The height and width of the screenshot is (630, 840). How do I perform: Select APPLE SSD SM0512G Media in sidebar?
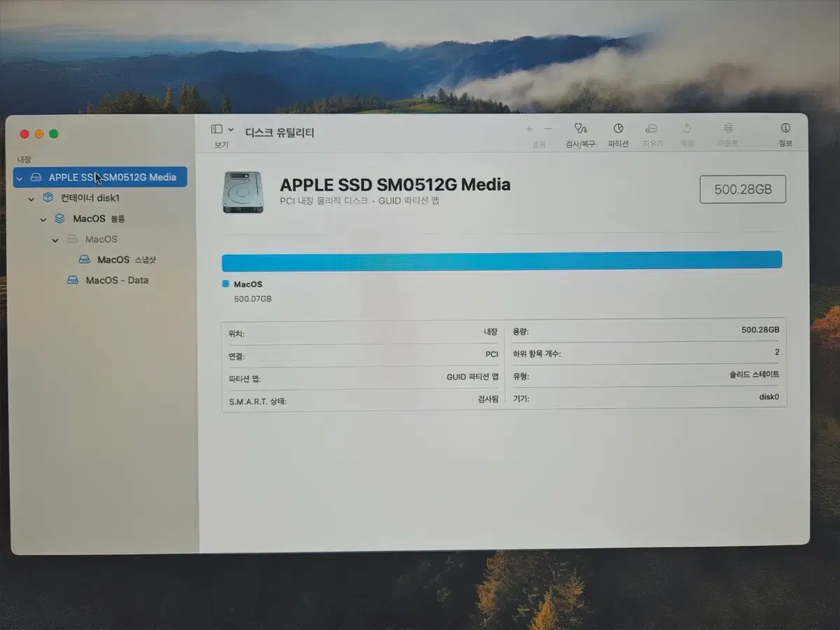click(x=100, y=177)
